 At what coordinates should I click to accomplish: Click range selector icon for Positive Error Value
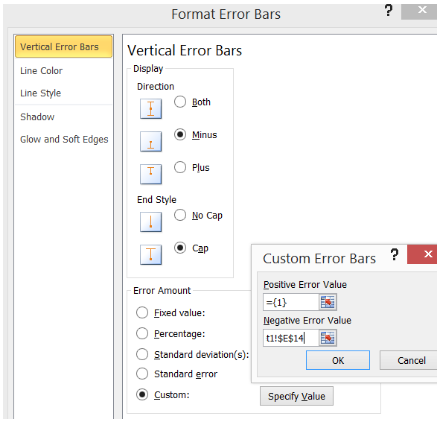[328, 302]
